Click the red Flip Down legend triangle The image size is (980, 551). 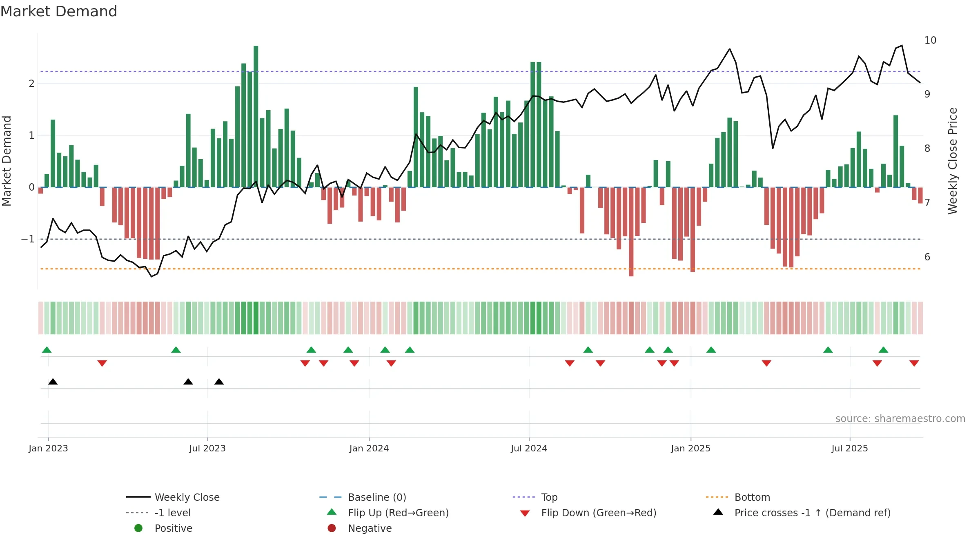(525, 513)
